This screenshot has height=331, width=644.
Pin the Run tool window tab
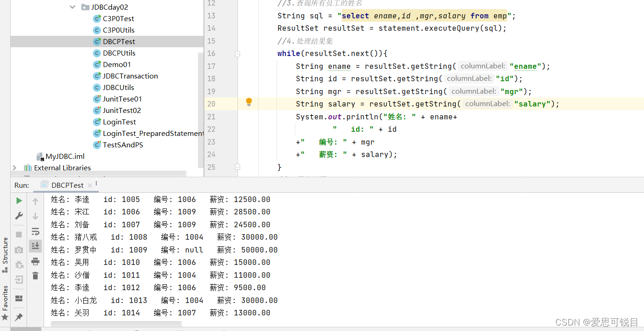point(19,316)
